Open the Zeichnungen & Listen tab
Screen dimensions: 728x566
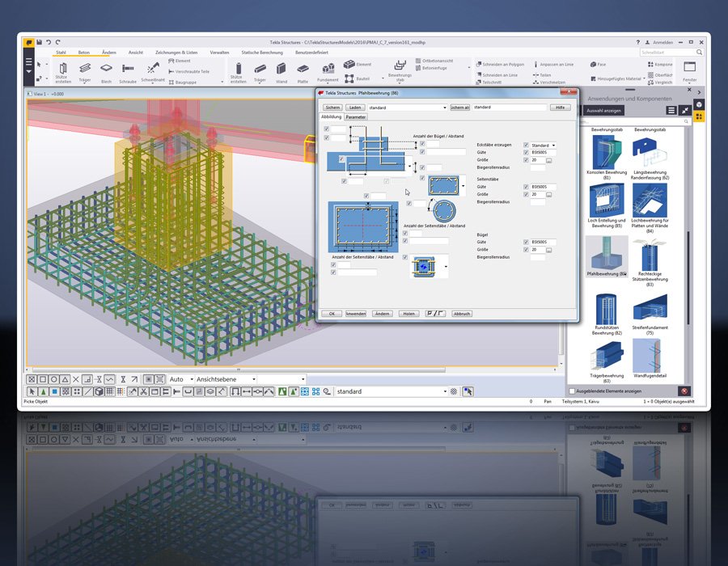point(176,53)
